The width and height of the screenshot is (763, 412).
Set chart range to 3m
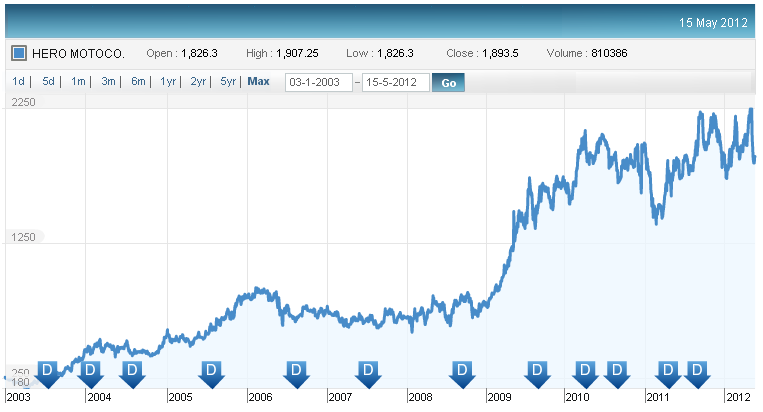(x=108, y=82)
